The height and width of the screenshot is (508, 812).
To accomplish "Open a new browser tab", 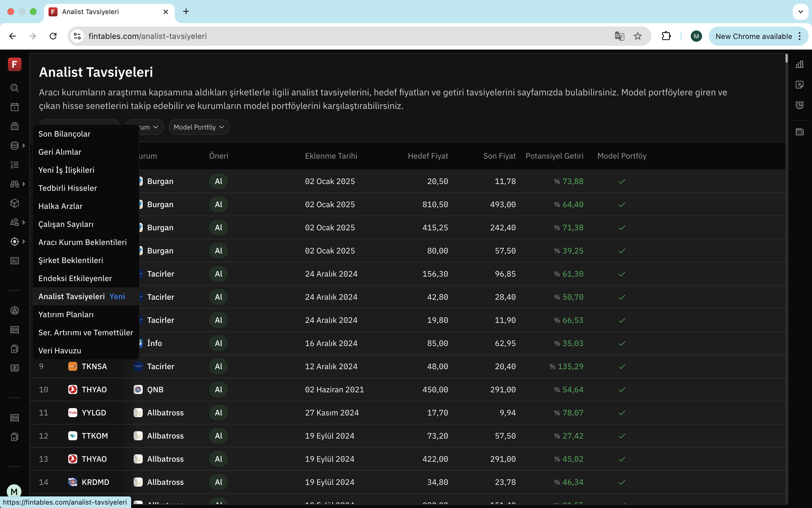I will click(x=186, y=12).
